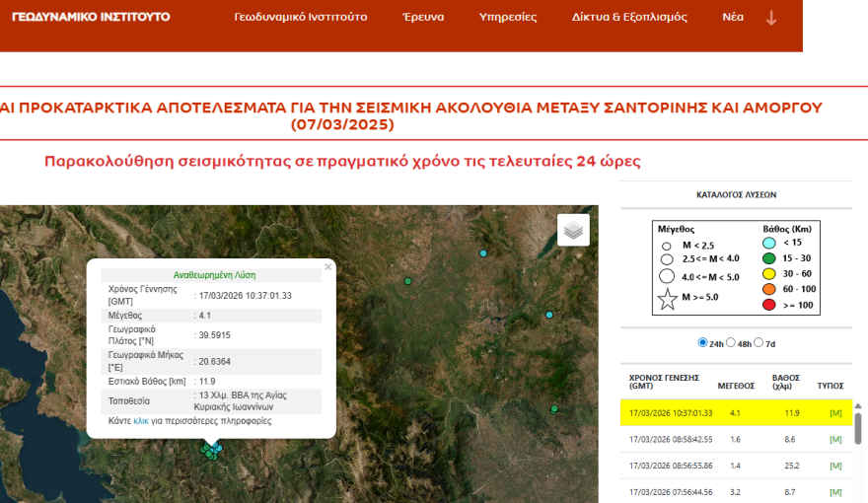The image size is (868, 503).
Task: Click the ΚΑΤΑΛΟΓΟΣ ΛΥΣΕΩΝ panel title
Action: pos(736,194)
